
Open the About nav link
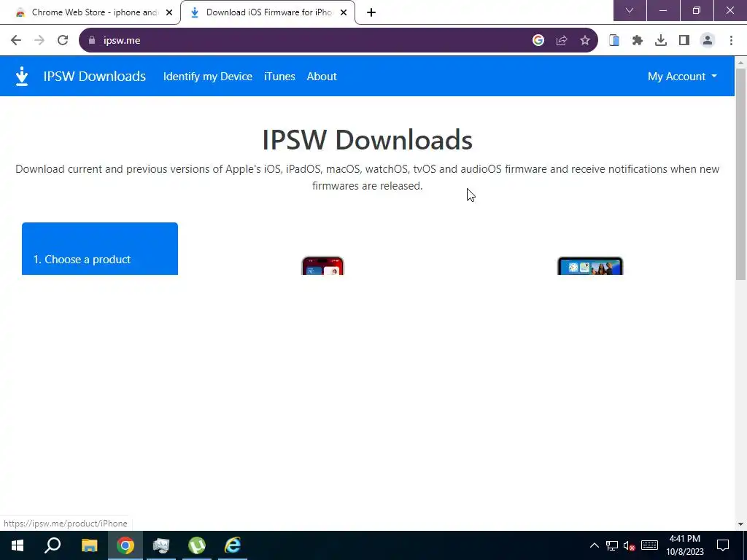click(x=322, y=76)
